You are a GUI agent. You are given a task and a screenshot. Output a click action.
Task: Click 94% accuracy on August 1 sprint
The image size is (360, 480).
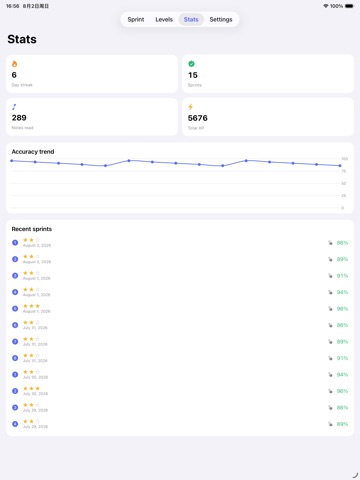tap(342, 292)
